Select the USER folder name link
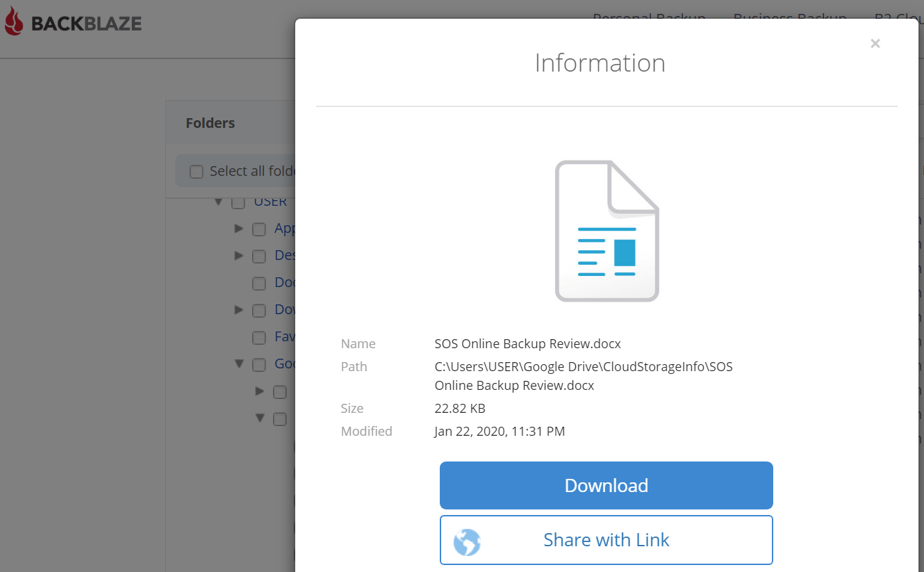The height and width of the screenshot is (572, 924). pyautogui.click(x=270, y=201)
